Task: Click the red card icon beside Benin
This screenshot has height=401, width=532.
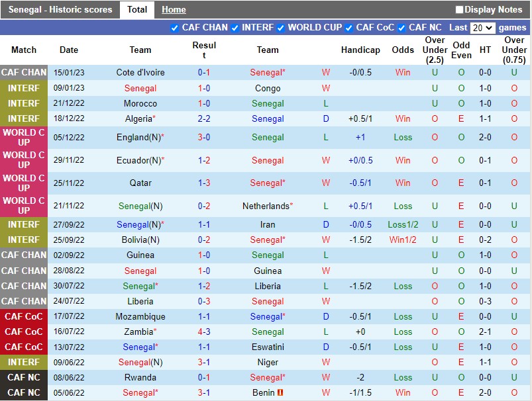Action: click(x=280, y=392)
